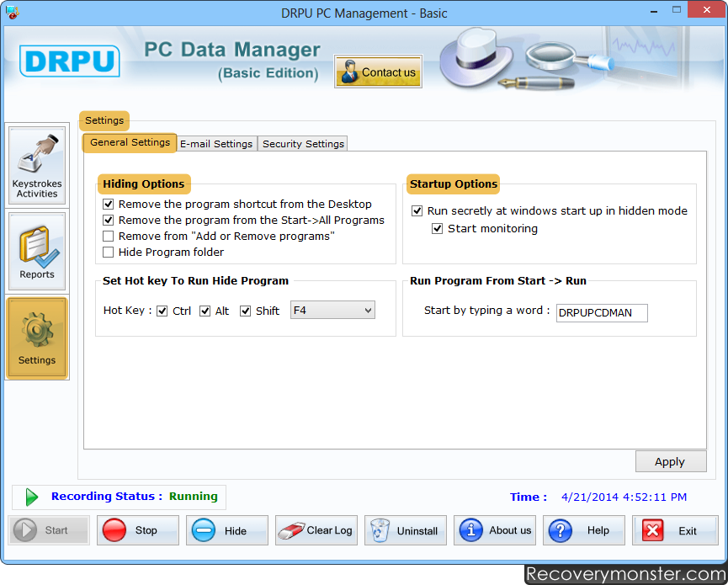Viewport: 728px width, 585px height.
Task: Toggle Run secretly at windows start up
Action: (417, 210)
